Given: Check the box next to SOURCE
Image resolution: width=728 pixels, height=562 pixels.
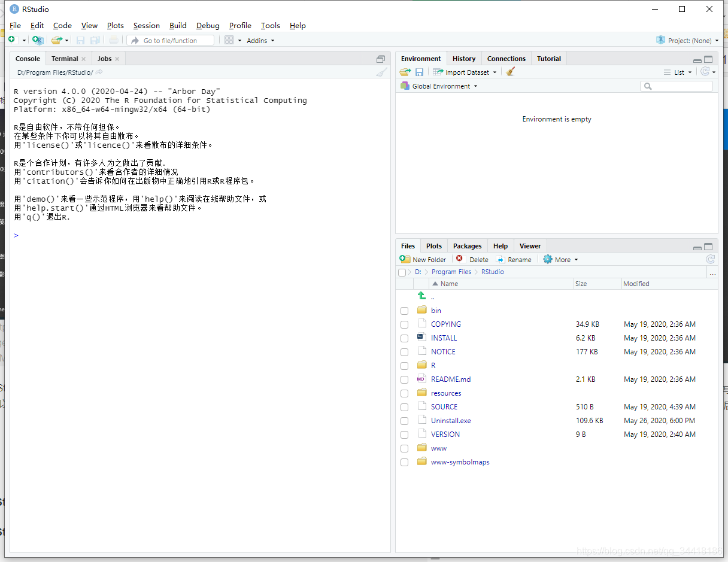Looking at the screenshot, I should (x=405, y=407).
